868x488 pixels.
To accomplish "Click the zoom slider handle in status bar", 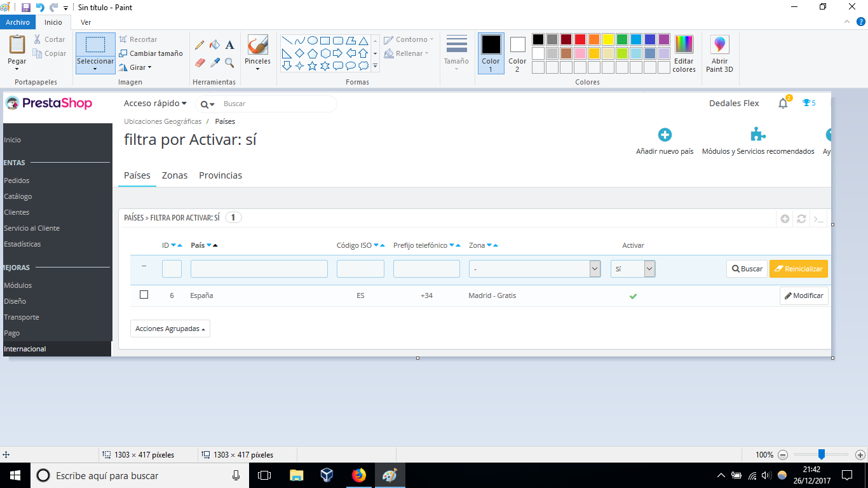I will pyautogui.click(x=822, y=454).
